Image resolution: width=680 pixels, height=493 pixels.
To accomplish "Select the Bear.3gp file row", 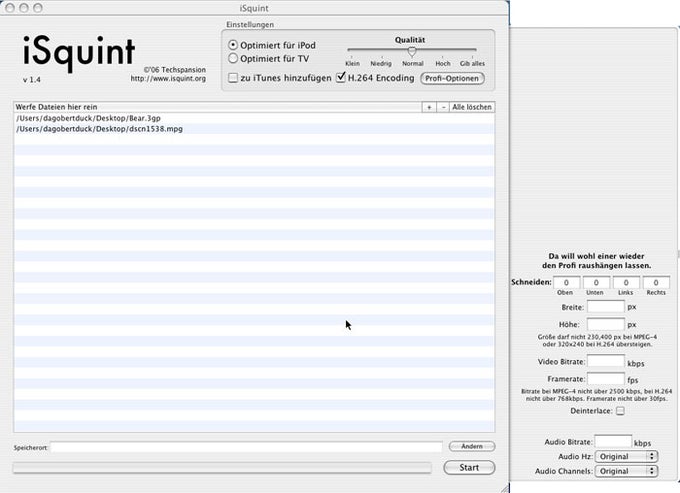I will [x=254, y=118].
